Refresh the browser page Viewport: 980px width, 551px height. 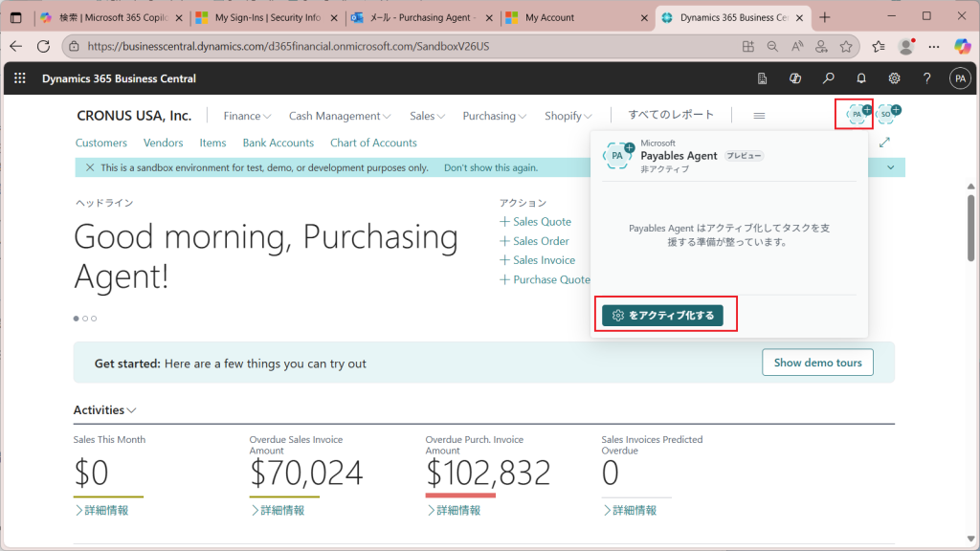pos(43,46)
